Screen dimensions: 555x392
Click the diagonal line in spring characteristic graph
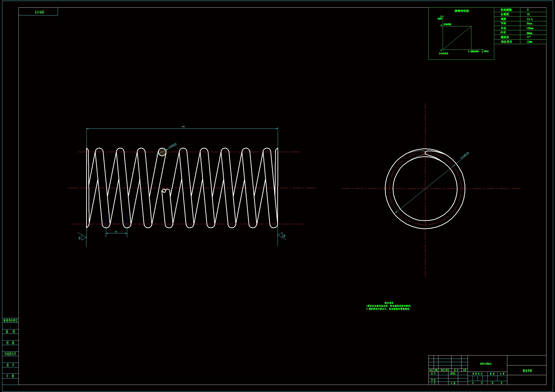tap(457, 38)
